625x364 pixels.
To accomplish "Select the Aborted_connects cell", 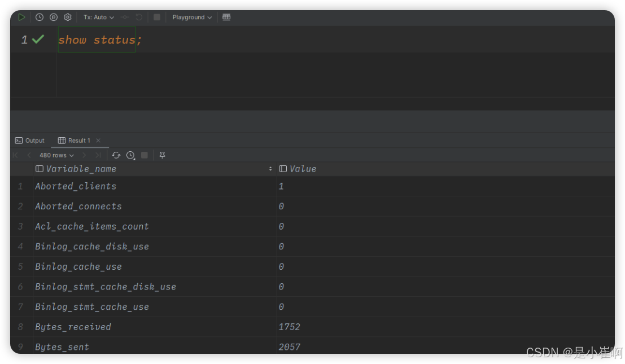I will click(x=155, y=207).
